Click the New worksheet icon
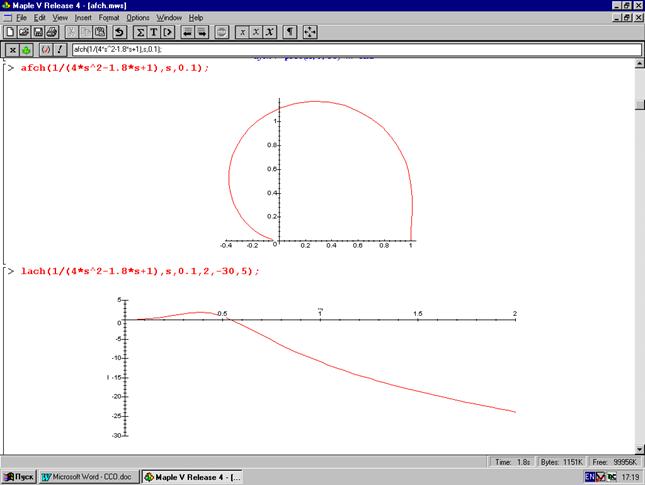The height and width of the screenshot is (485, 645). pyautogui.click(x=9, y=32)
